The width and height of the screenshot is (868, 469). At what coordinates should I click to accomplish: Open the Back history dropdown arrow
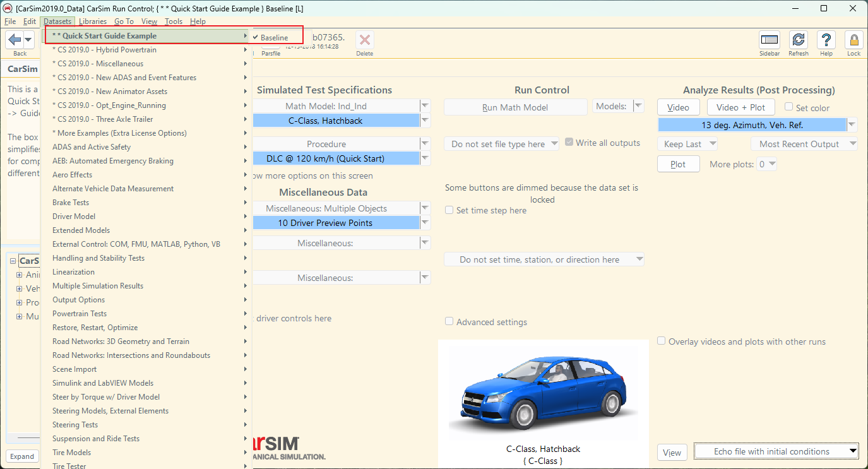coord(28,40)
